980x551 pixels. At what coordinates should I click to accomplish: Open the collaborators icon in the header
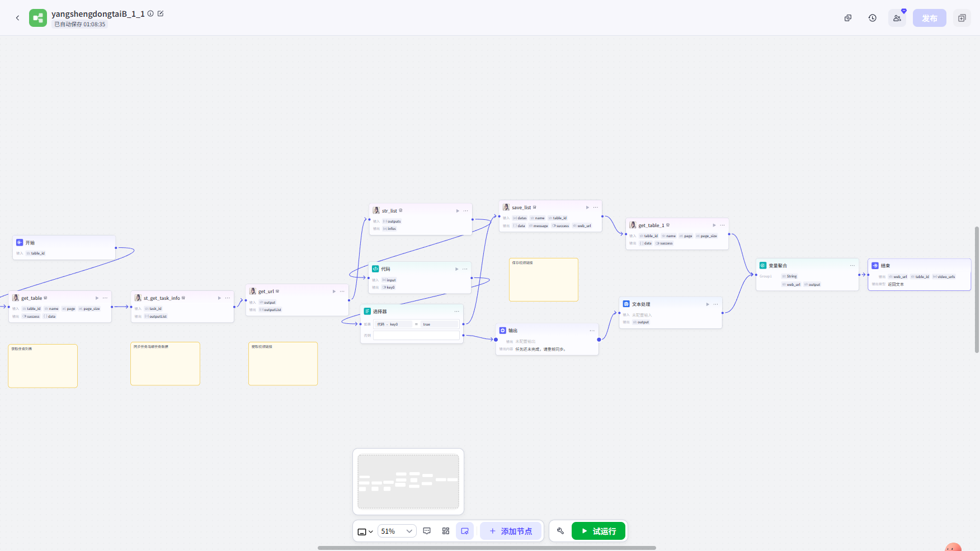pos(897,18)
